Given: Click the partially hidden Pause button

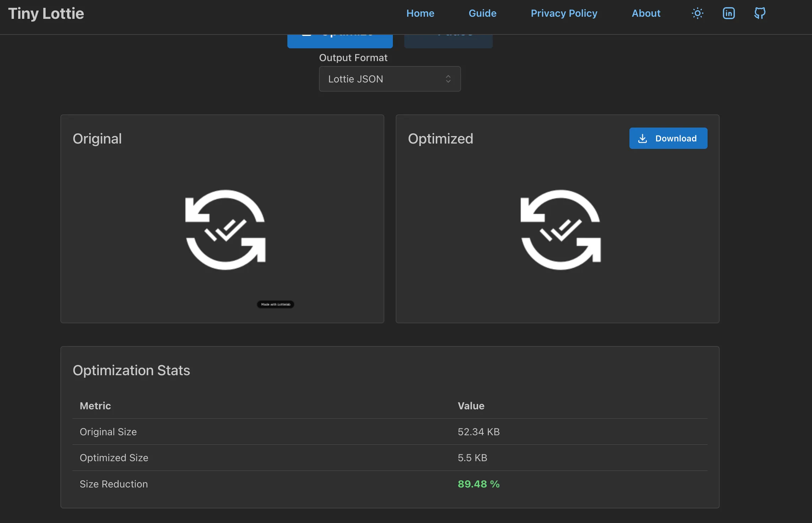Looking at the screenshot, I should 448,41.
